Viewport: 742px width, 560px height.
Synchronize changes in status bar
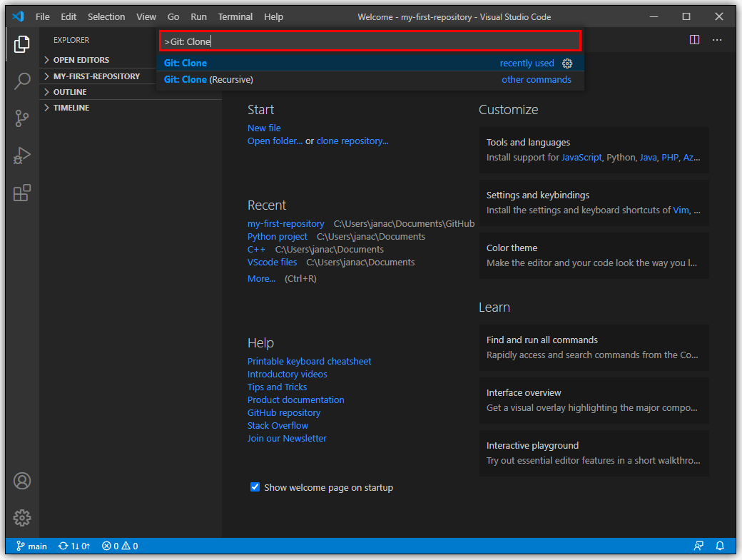point(73,546)
